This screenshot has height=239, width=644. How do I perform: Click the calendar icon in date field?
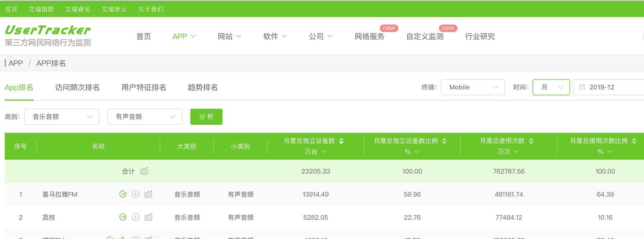pyautogui.click(x=582, y=87)
